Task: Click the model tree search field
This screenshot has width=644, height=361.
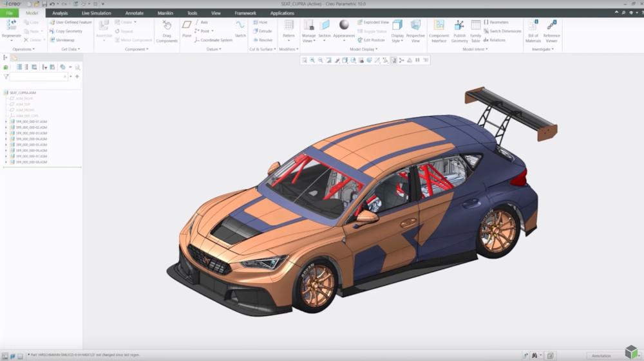Action: [x=38, y=77]
